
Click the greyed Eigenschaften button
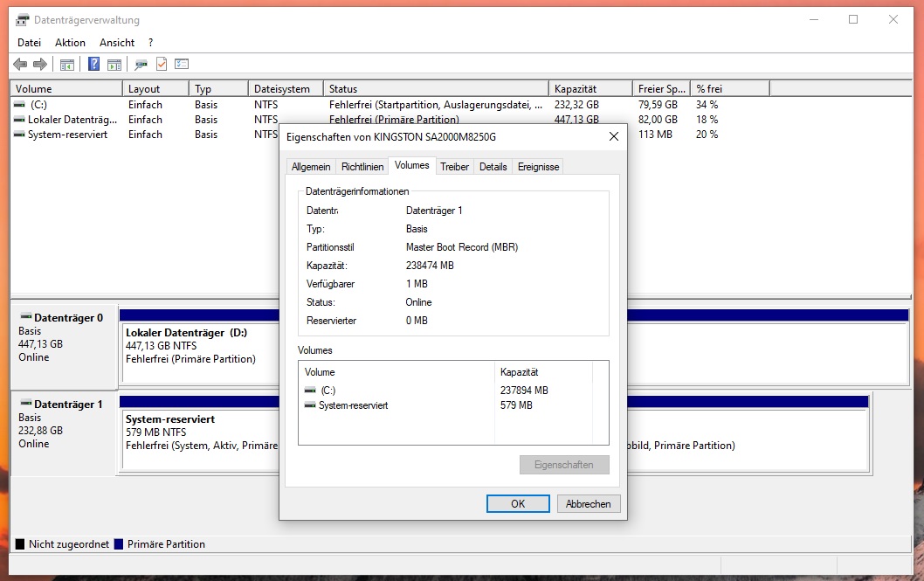click(x=564, y=464)
